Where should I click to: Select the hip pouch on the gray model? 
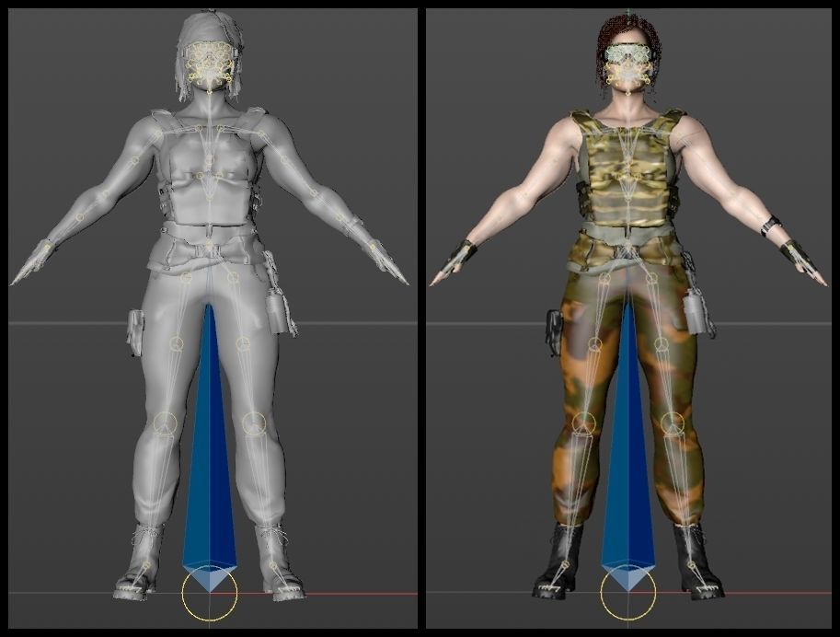(278, 312)
